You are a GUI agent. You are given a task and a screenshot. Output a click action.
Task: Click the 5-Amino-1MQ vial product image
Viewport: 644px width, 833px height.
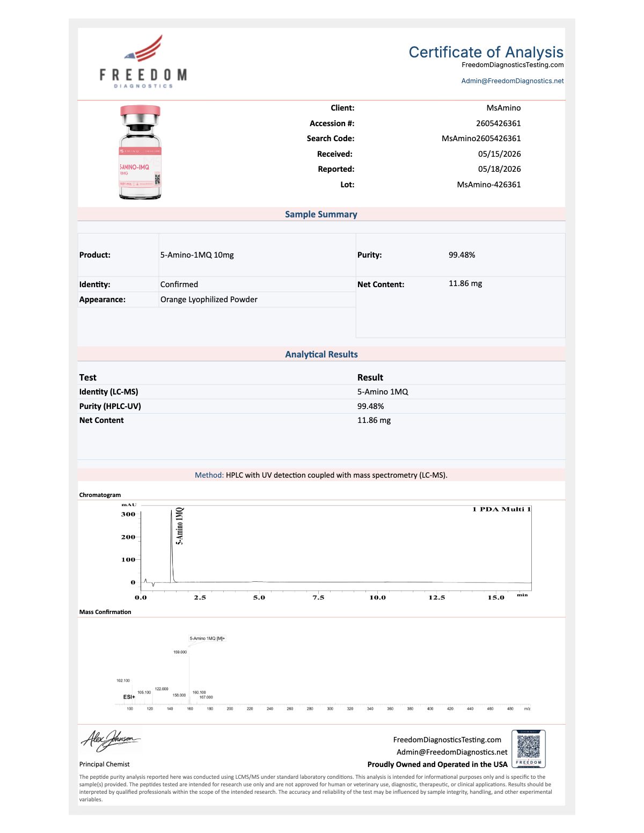coord(140,152)
